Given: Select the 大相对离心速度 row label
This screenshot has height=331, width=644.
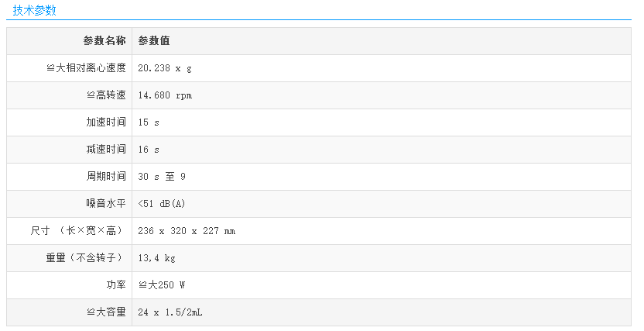Looking at the screenshot, I should coord(86,68).
